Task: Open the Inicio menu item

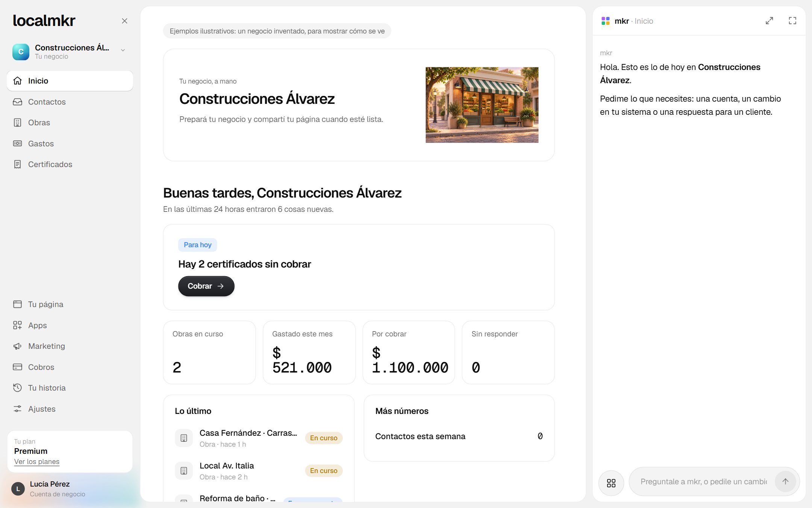Action: click(70, 81)
